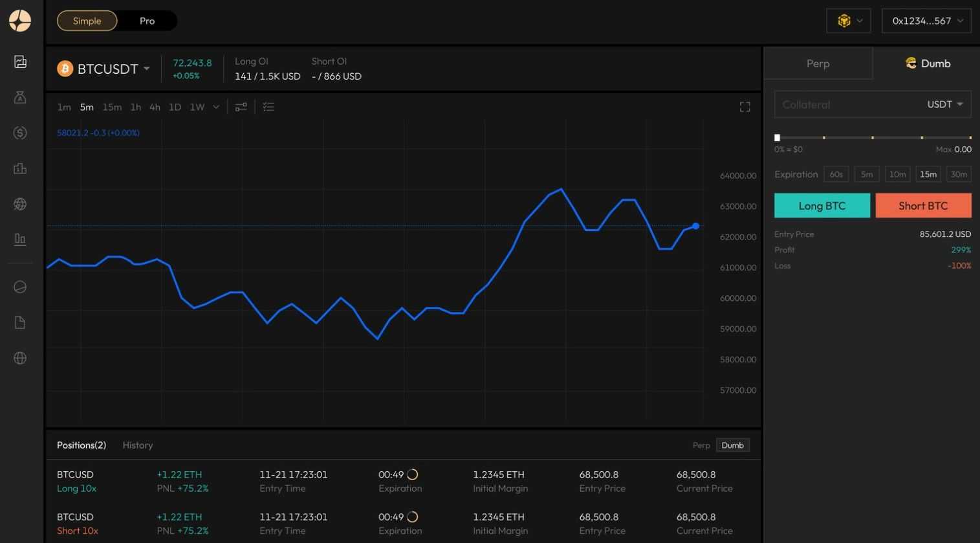Expand more chart timeframes chevron
Viewport: 980px width, 543px height.
click(x=216, y=107)
